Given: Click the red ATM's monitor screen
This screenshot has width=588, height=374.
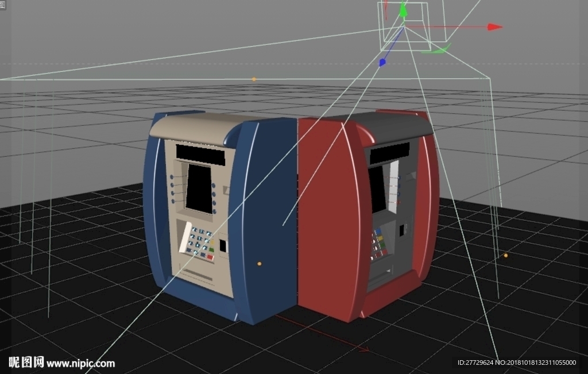Looking at the screenshot, I should [x=378, y=191].
